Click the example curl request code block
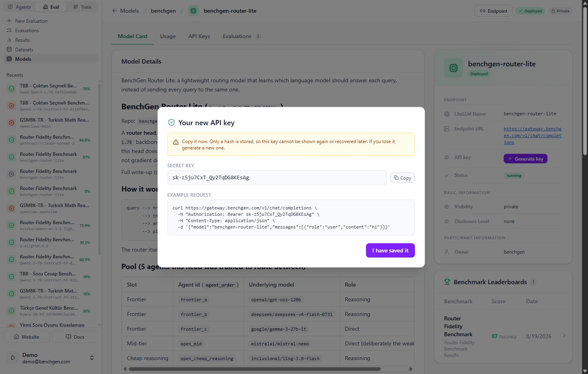 (291, 217)
